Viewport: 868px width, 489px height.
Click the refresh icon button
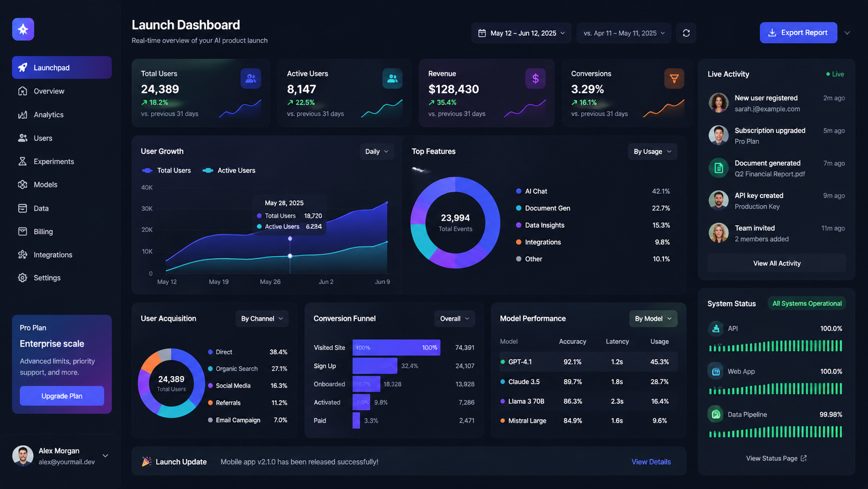(686, 33)
